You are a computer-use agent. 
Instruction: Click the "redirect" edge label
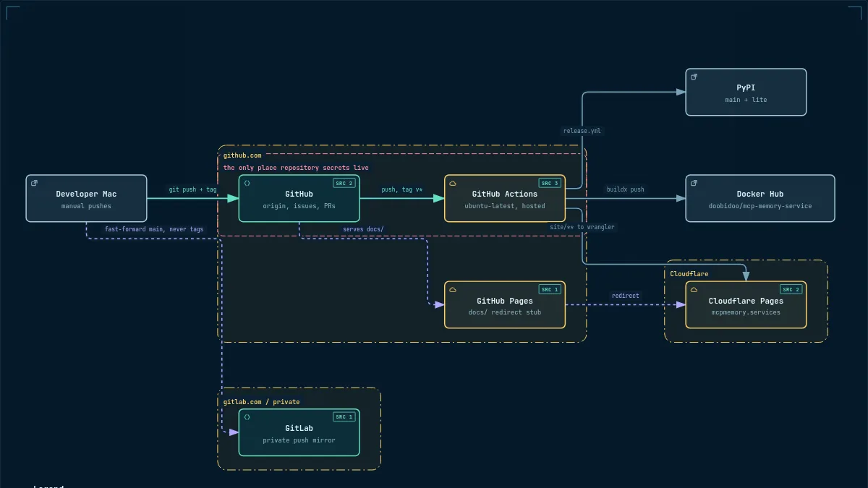625,296
